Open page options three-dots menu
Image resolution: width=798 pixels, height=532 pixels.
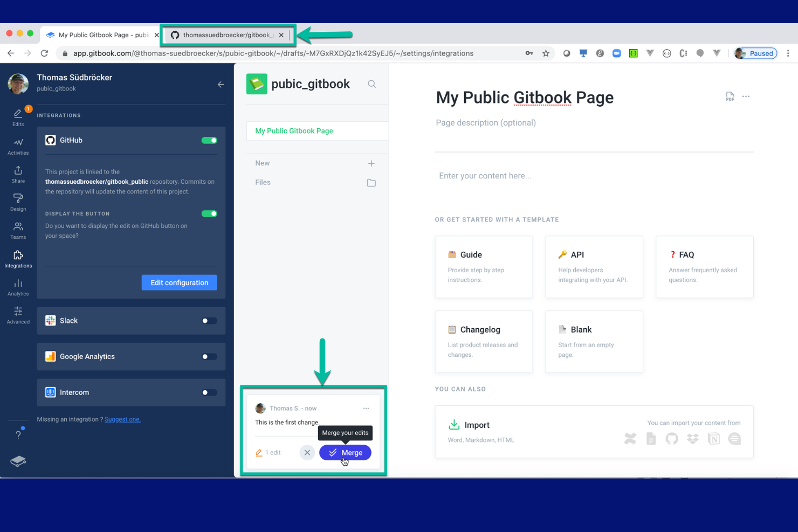point(746,96)
